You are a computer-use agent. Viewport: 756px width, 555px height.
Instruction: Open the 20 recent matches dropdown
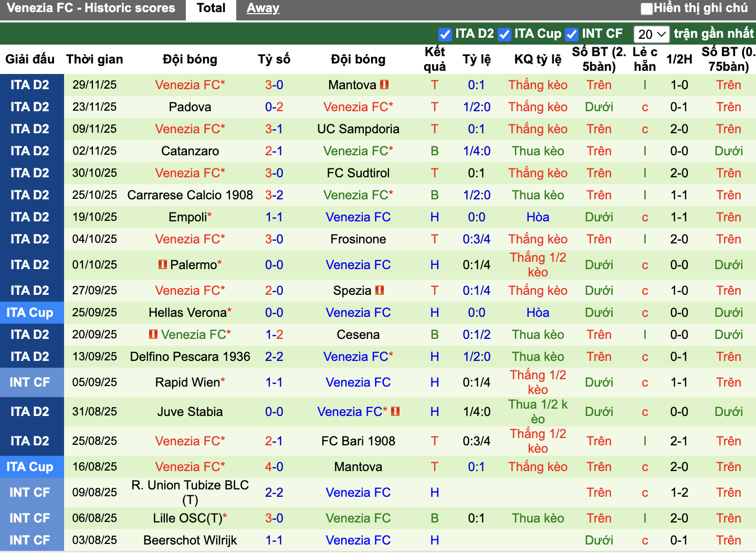click(x=651, y=35)
